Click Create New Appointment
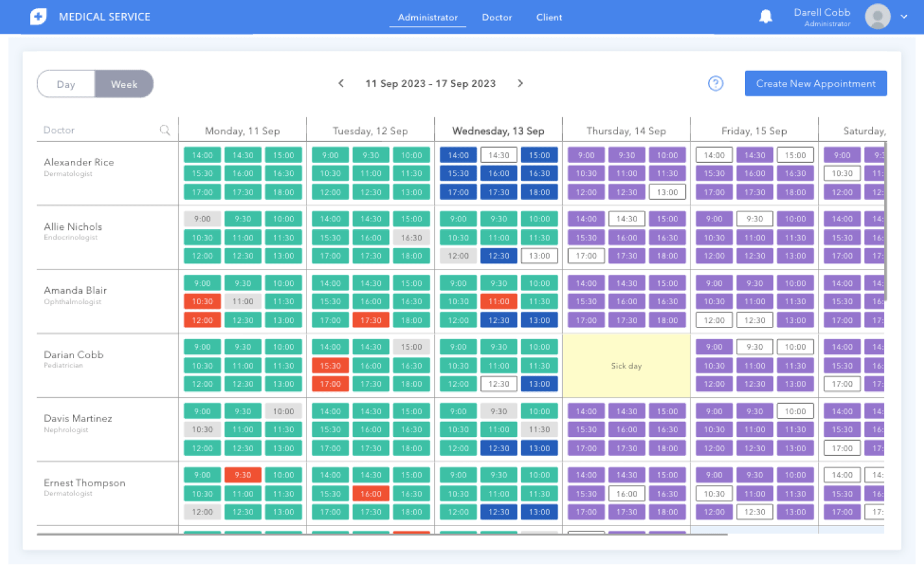 click(x=815, y=83)
